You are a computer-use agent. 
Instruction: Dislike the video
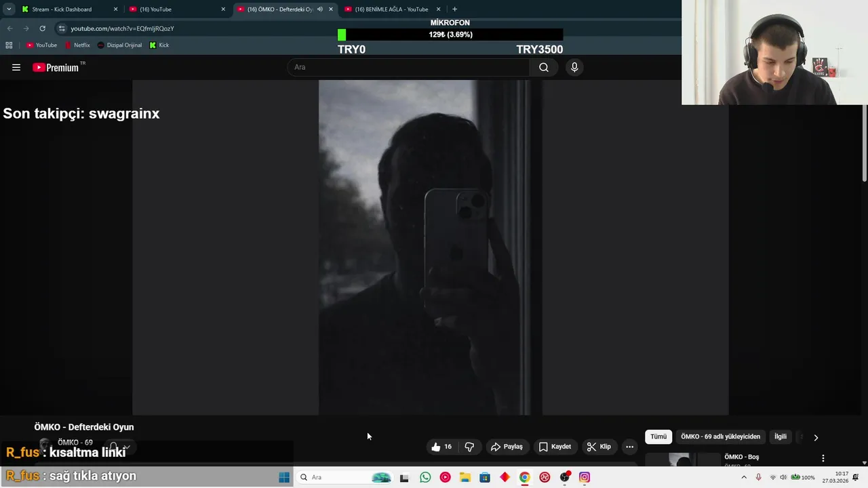[x=469, y=447]
